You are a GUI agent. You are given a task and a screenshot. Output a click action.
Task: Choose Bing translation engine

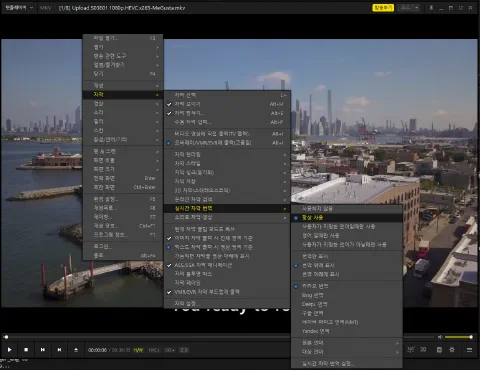(x=347, y=295)
